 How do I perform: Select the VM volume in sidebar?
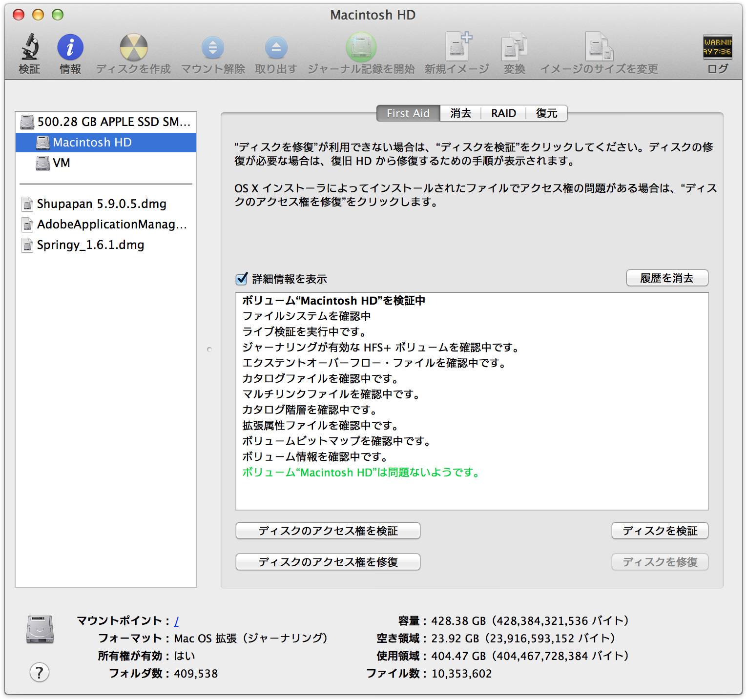click(106, 163)
